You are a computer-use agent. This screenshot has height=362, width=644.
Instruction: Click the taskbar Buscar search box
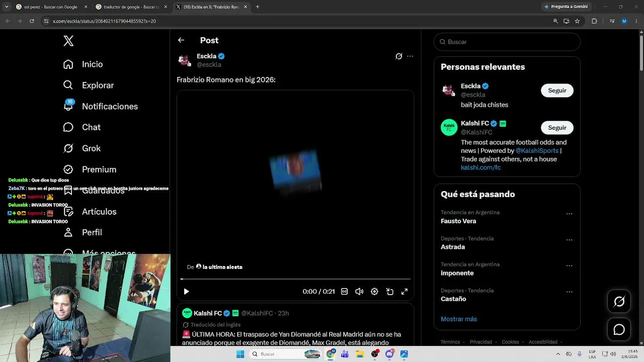(285, 354)
